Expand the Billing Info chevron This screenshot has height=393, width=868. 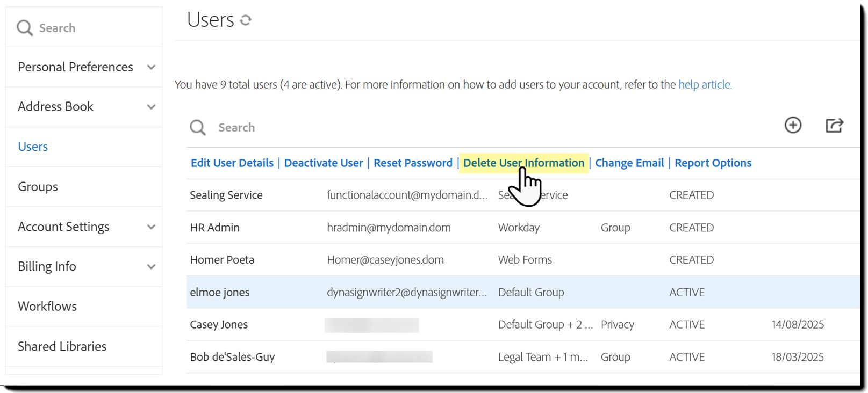151,267
